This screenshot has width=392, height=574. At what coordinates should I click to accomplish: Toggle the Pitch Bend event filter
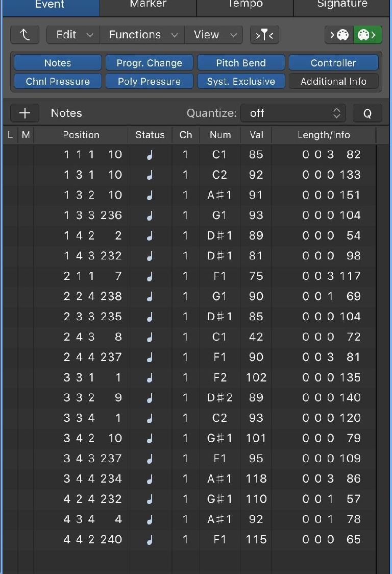(241, 63)
